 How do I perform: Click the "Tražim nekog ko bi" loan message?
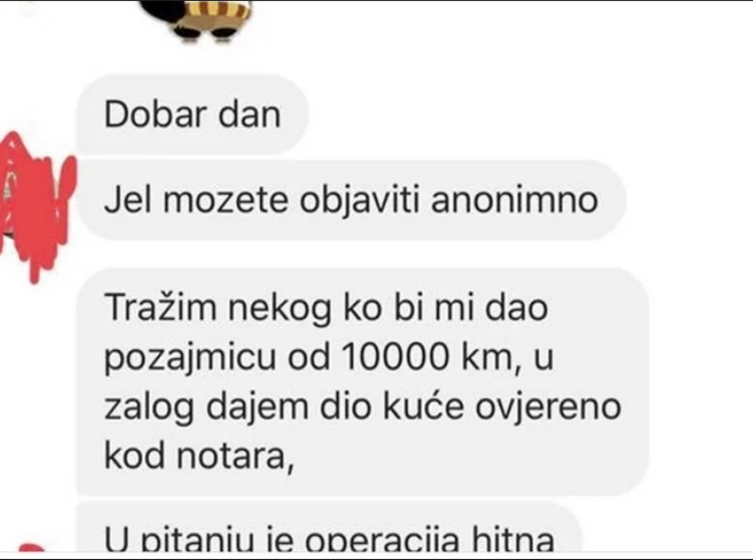click(x=363, y=381)
